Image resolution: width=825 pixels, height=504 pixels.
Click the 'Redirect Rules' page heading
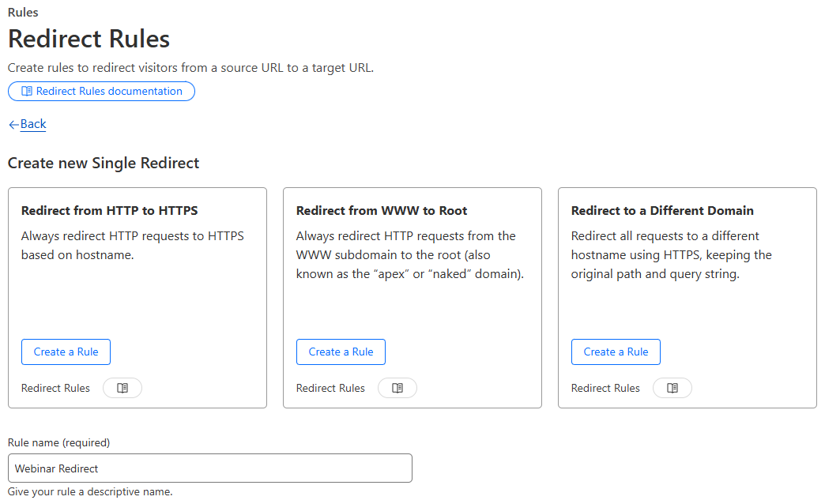coord(89,39)
